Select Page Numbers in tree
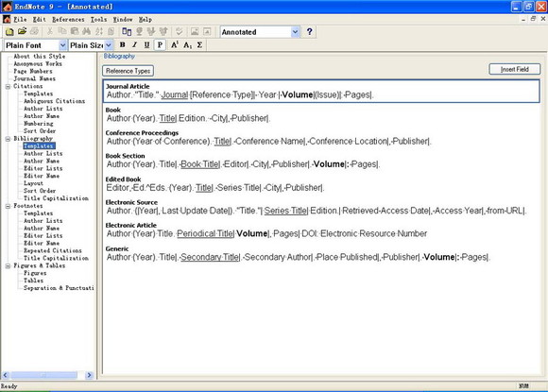 pyautogui.click(x=33, y=71)
